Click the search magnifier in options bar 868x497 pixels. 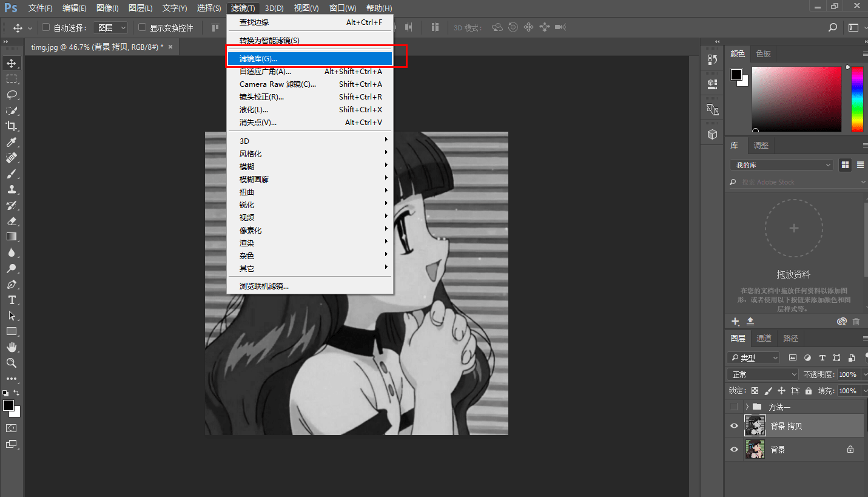(833, 27)
